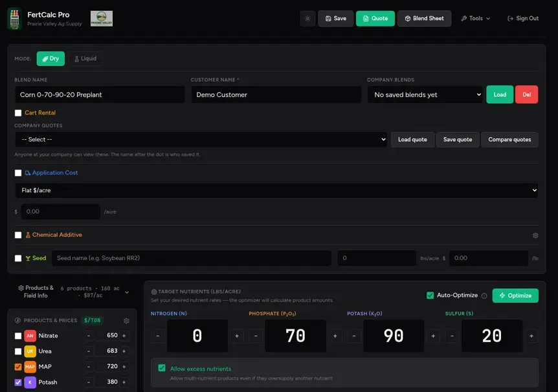Open the Products & Prices settings gear
This screenshot has height=392, width=558.
126,321
